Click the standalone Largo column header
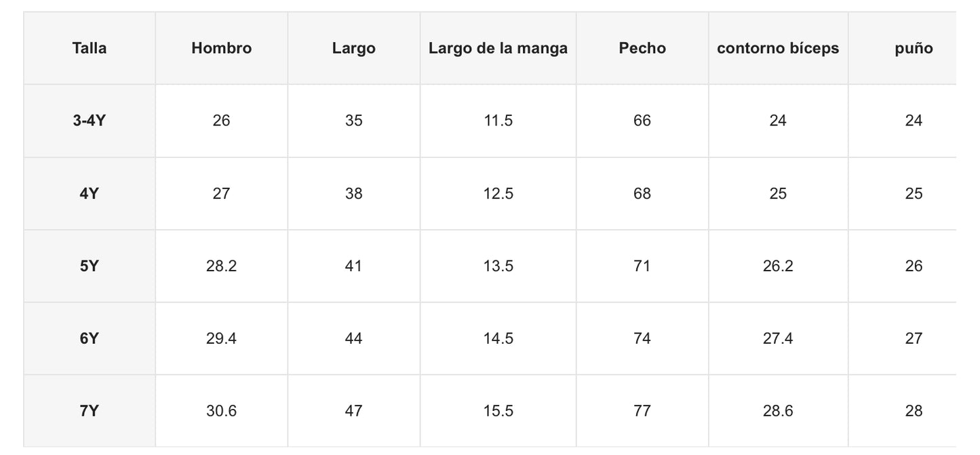 tap(353, 48)
